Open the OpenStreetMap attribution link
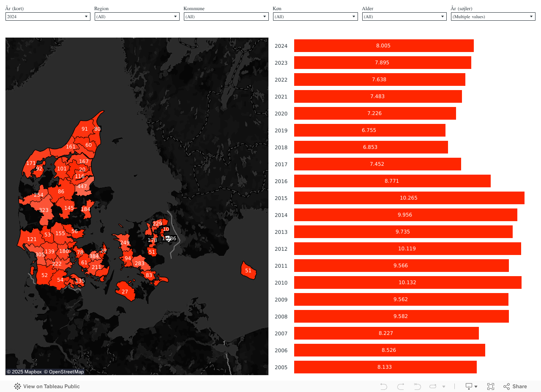Screen dimensions: 541x392 [x=64, y=372]
